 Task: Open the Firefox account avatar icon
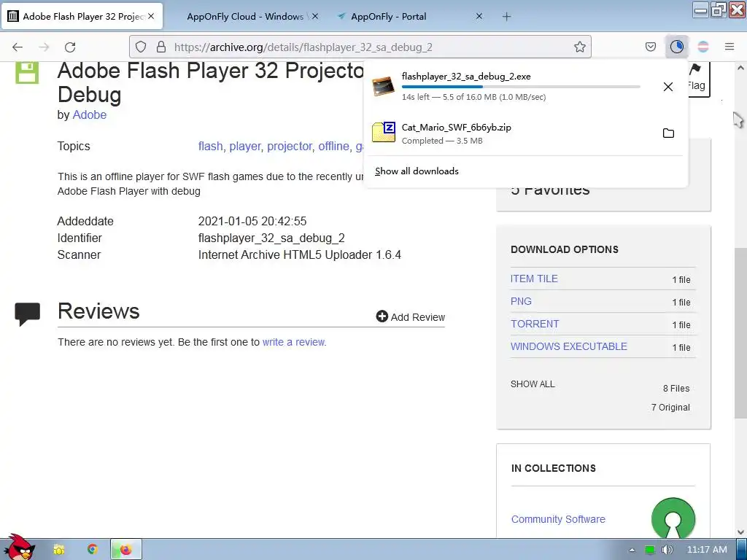703,47
